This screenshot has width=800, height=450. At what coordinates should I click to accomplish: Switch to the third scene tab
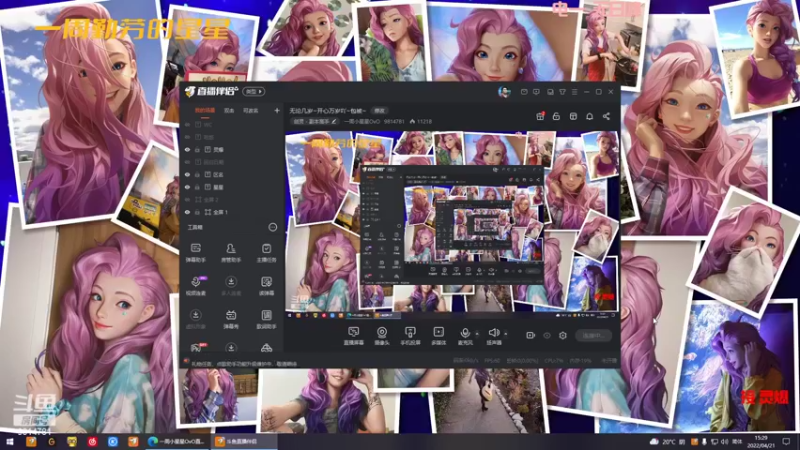251,110
